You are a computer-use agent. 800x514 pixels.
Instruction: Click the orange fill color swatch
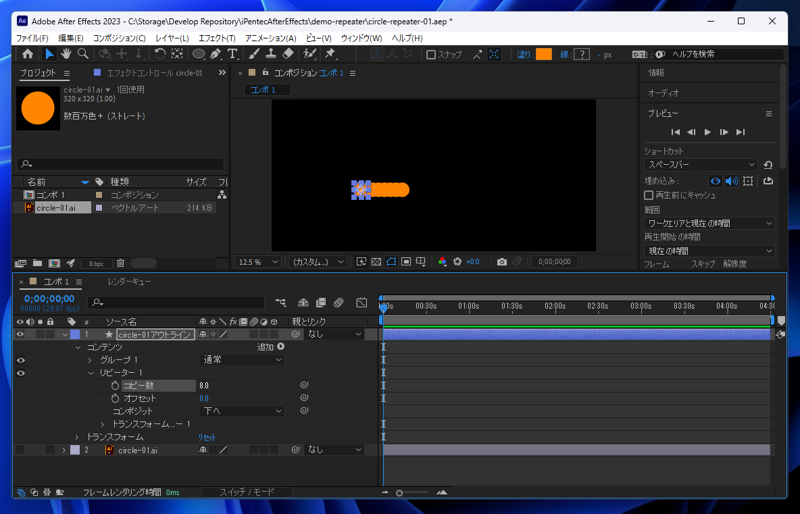coord(543,55)
